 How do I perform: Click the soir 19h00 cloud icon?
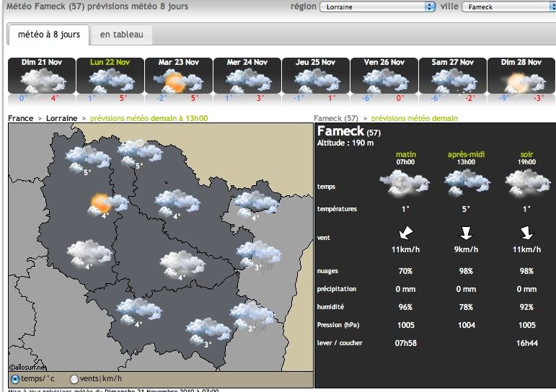(x=528, y=183)
